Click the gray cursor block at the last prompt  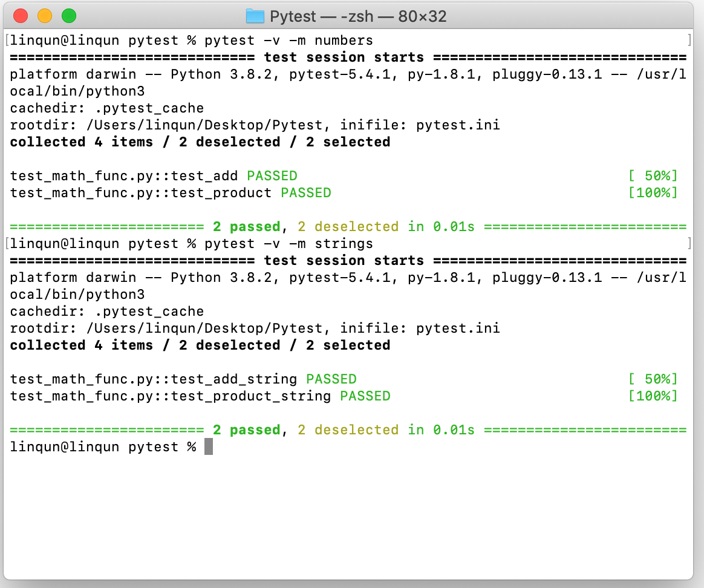[209, 447]
